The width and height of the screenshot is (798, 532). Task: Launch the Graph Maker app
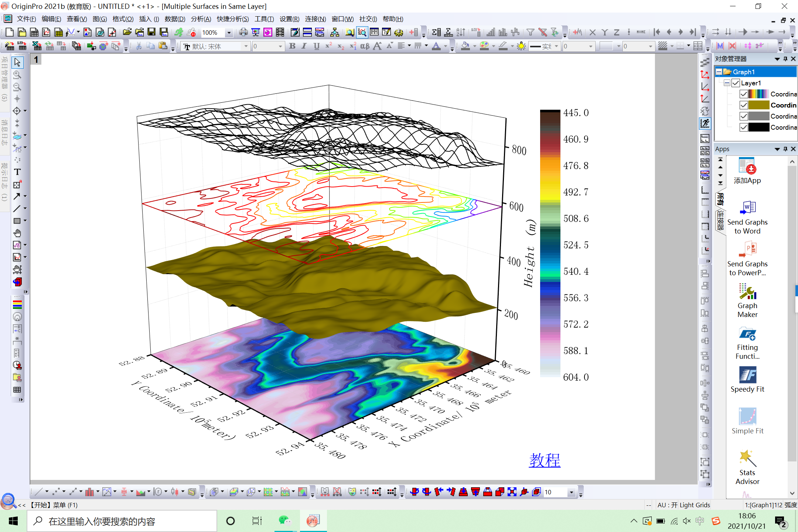coord(747,301)
